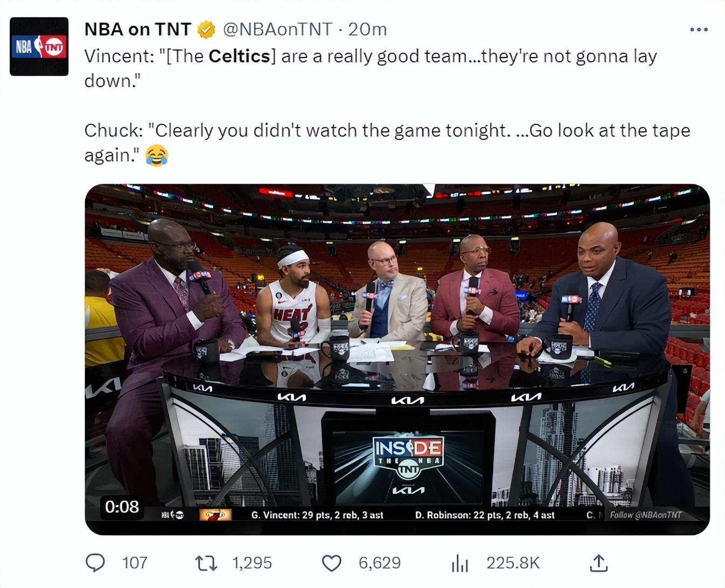Click the 225.8K views count

coord(512,563)
